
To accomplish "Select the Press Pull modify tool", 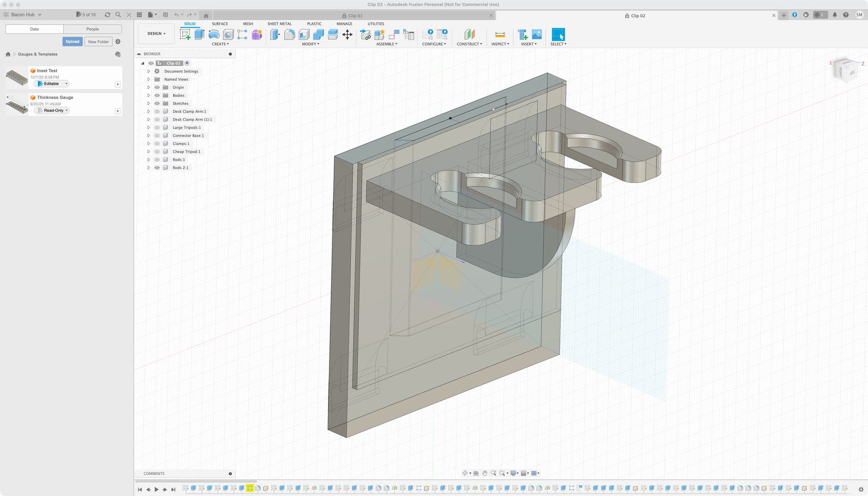I will pyautogui.click(x=274, y=34).
